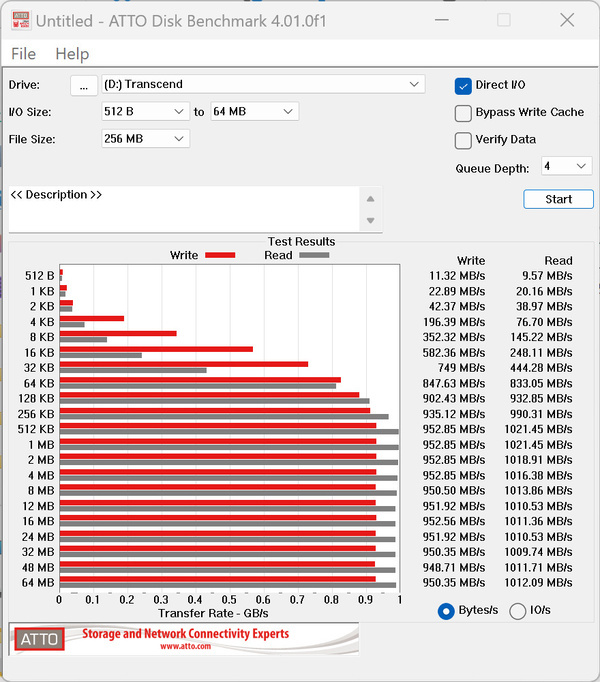The image size is (600, 682).
Task: Enable Bypass Write Cache option
Action: tap(463, 113)
